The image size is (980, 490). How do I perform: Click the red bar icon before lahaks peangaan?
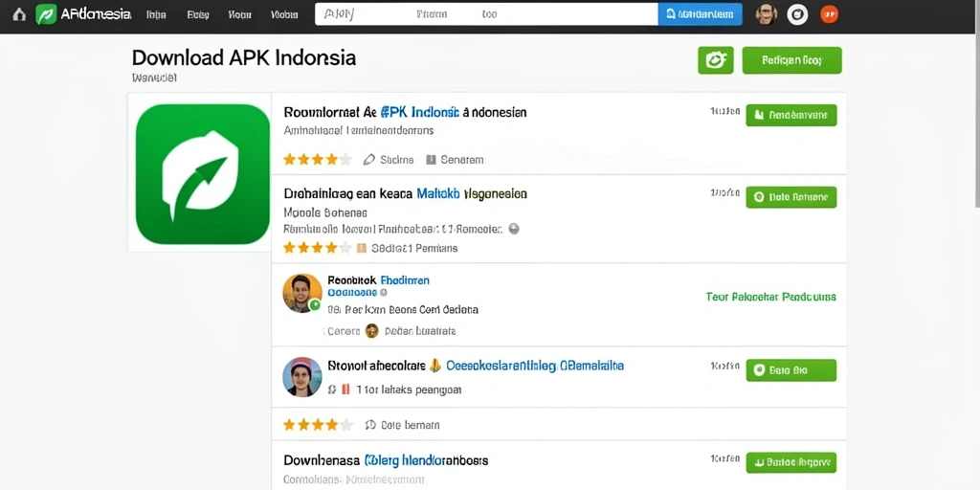point(345,390)
